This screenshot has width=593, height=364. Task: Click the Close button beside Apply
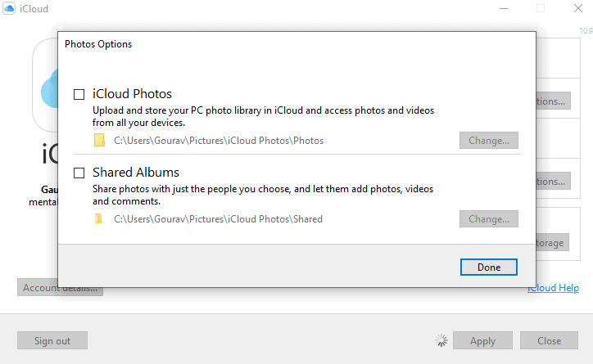coord(549,340)
